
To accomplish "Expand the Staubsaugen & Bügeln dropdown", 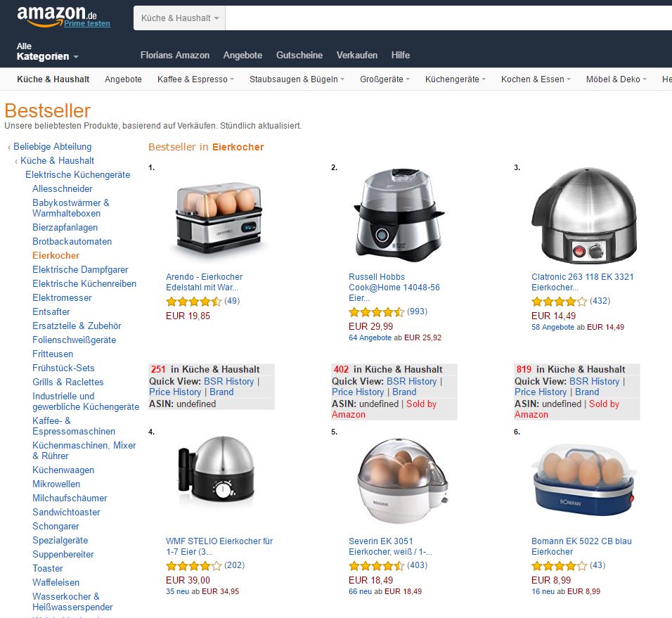I will (297, 79).
